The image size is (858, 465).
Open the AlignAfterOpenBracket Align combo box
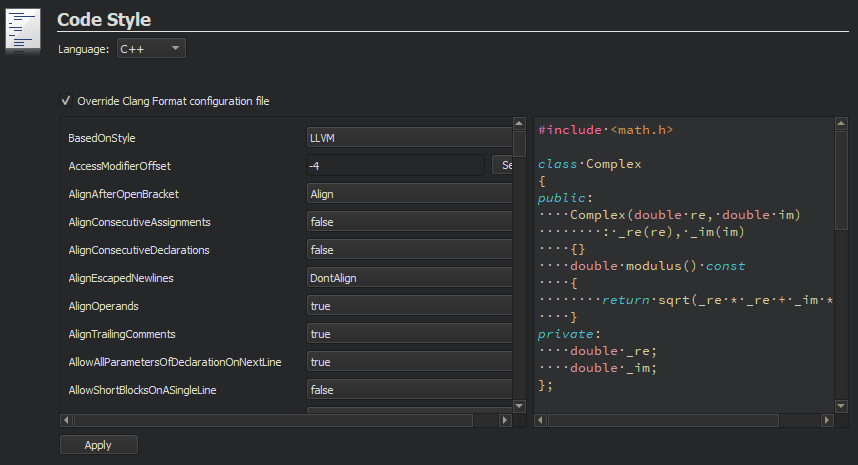point(409,194)
